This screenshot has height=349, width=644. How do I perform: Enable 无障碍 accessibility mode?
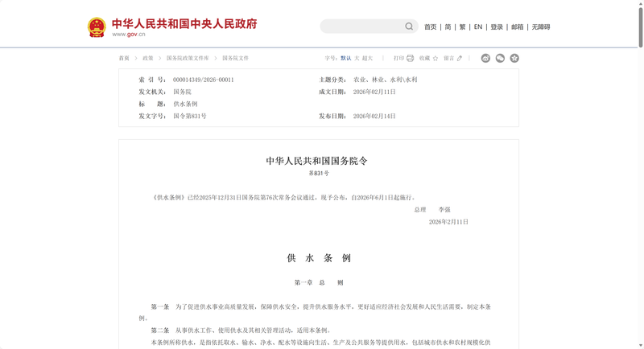point(541,27)
